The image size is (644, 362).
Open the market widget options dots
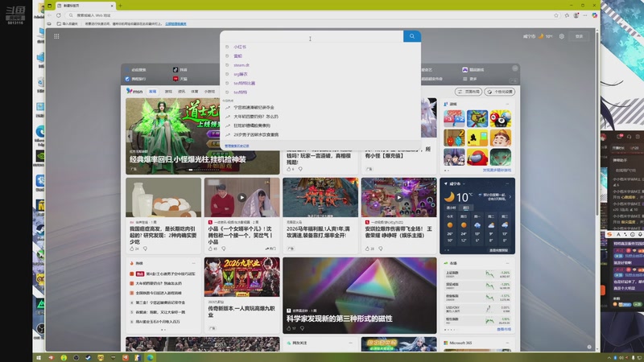[x=508, y=263]
